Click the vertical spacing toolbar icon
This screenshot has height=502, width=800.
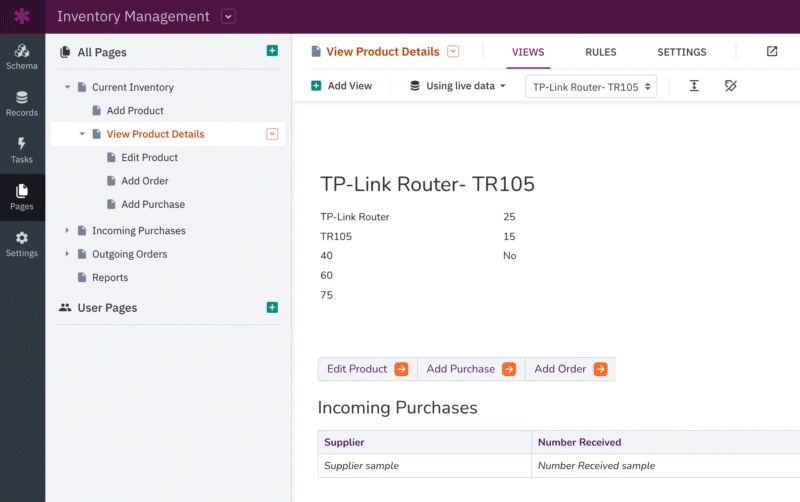click(694, 86)
